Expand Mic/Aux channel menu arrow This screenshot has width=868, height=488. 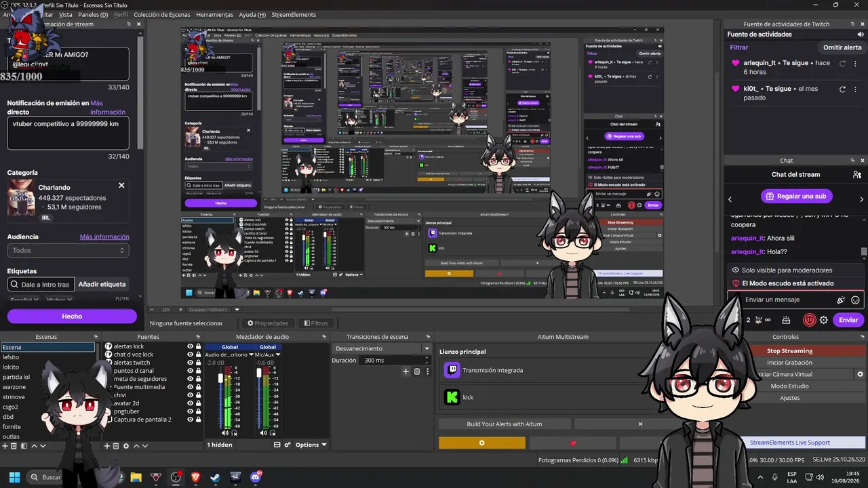point(278,354)
